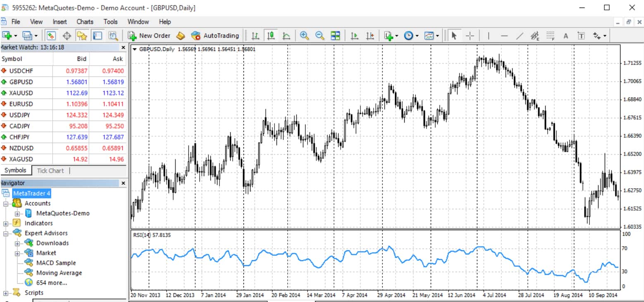Select MACD Sample expert advisor

tap(56, 263)
